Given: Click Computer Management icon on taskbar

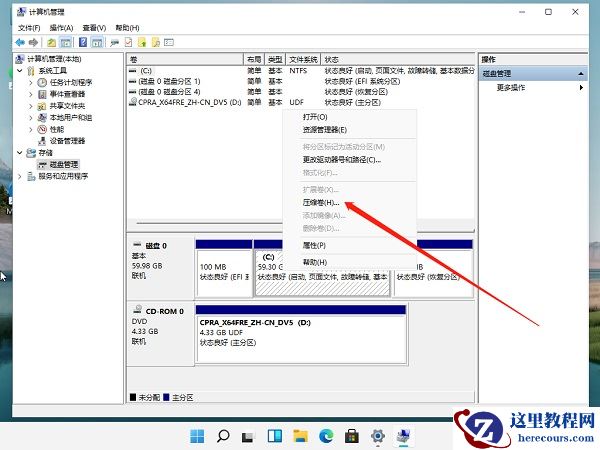Looking at the screenshot, I should click(403, 436).
